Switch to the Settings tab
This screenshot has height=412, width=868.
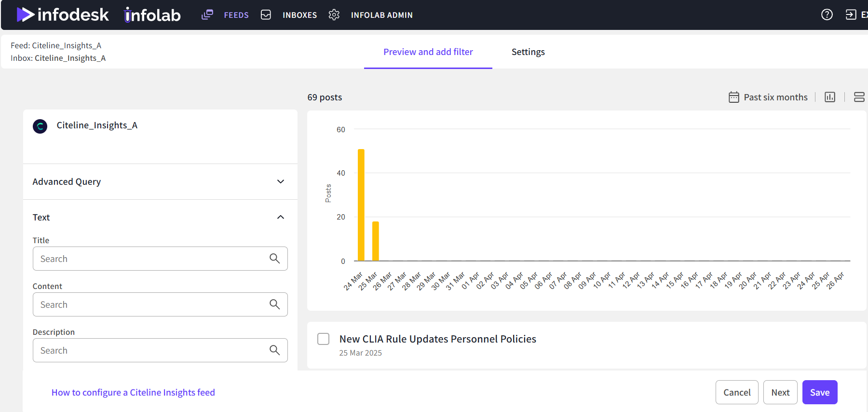528,52
